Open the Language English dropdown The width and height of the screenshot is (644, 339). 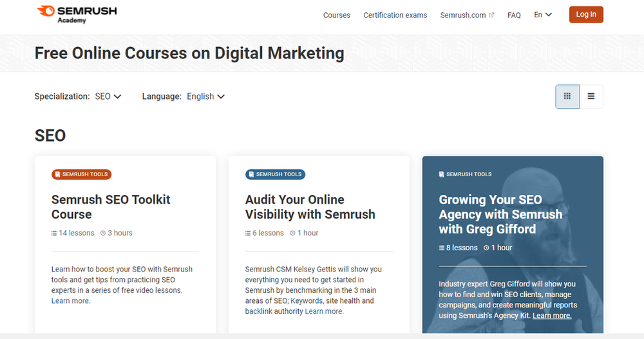tap(206, 96)
